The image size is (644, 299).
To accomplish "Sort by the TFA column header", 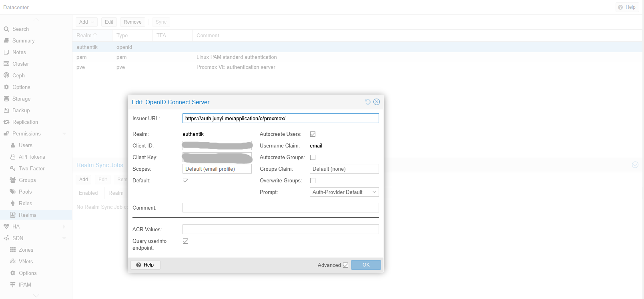I will click(x=172, y=35).
